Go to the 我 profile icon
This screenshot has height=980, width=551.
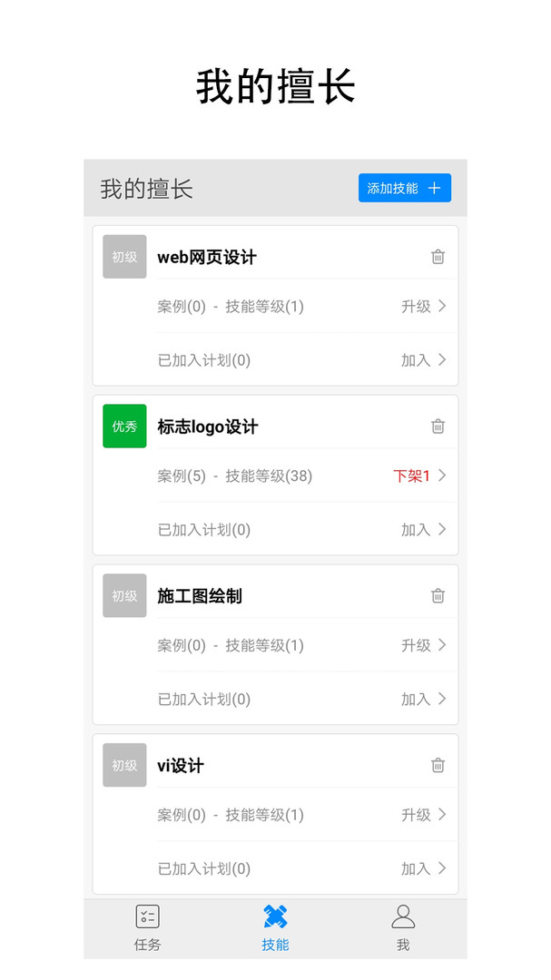403,916
